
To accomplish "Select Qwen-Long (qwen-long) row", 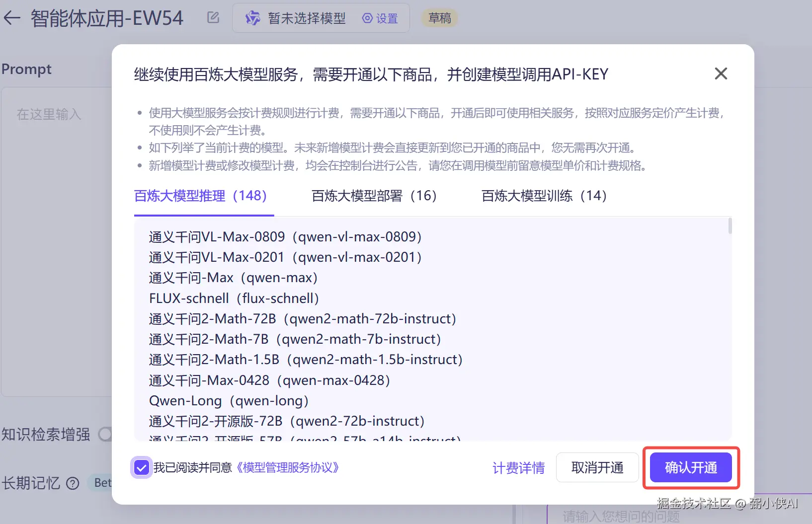I will tap(229, 401).
